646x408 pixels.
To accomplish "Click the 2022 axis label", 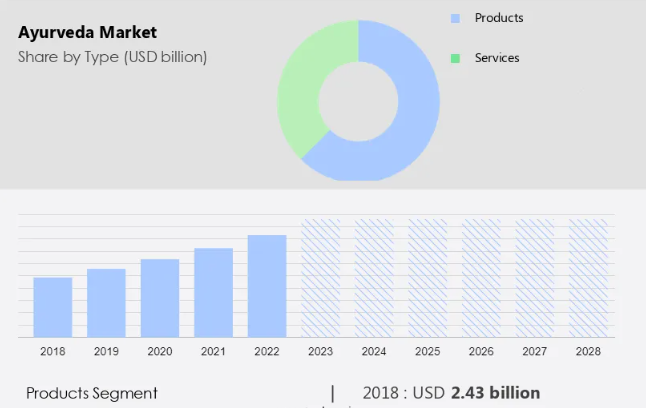I will [x=267, y=352].
